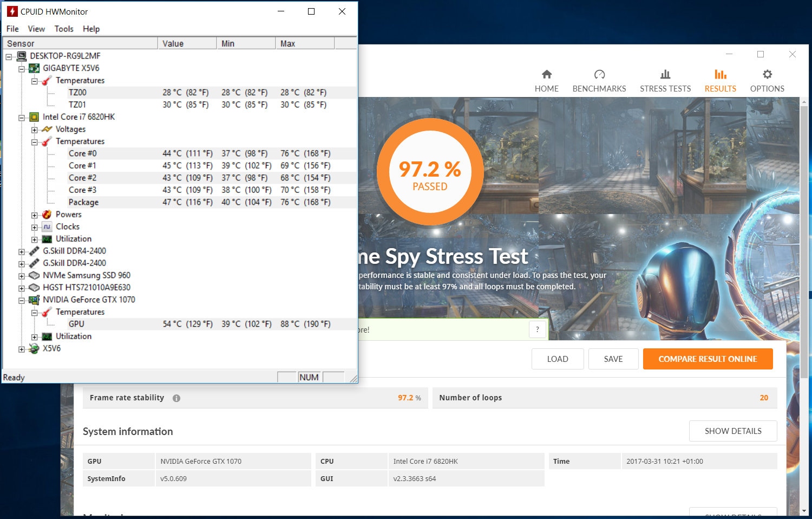The height and width of the screenshot is (519, 812).
Task: Click the Voltages lightning icon
Action: point(47,129)
